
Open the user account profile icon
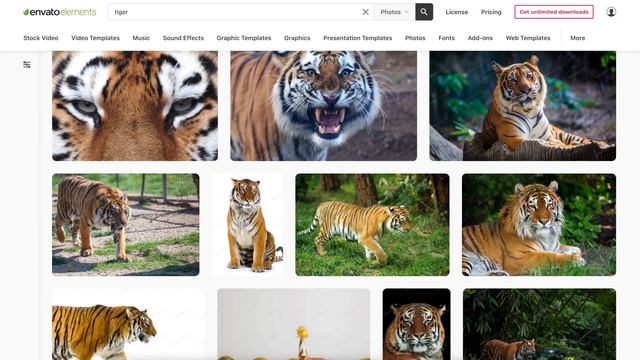tap(611, 12)
